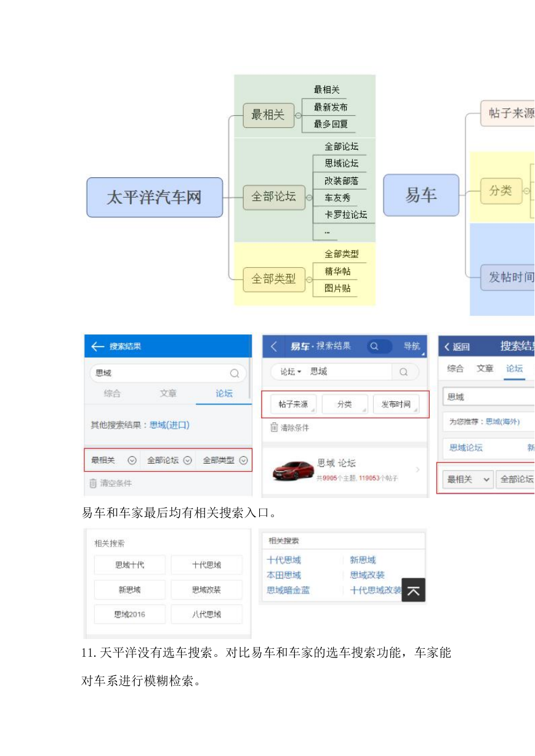The height and width of the screenshot is (756, 535).
Task: Click the 思域(海外) recommendation link
Action: click(502, 422)
